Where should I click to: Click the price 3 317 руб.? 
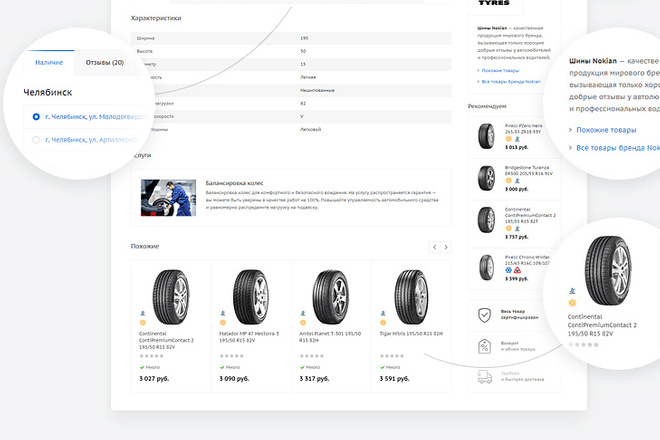click(x=314, y=379)
